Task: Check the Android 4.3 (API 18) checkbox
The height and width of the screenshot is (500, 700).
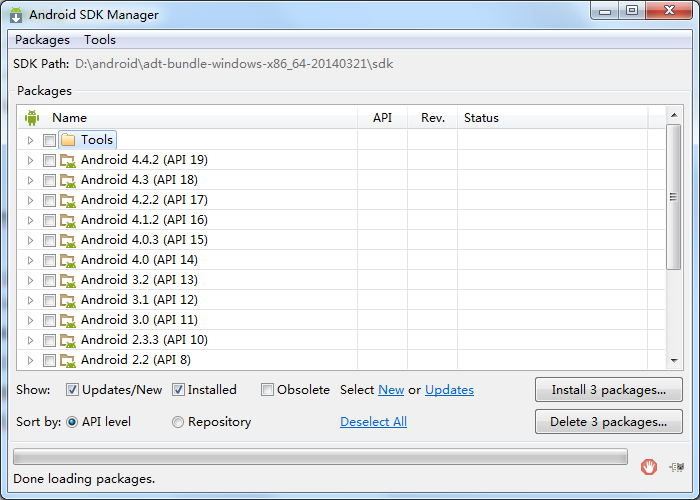Action: coord(49,180)
